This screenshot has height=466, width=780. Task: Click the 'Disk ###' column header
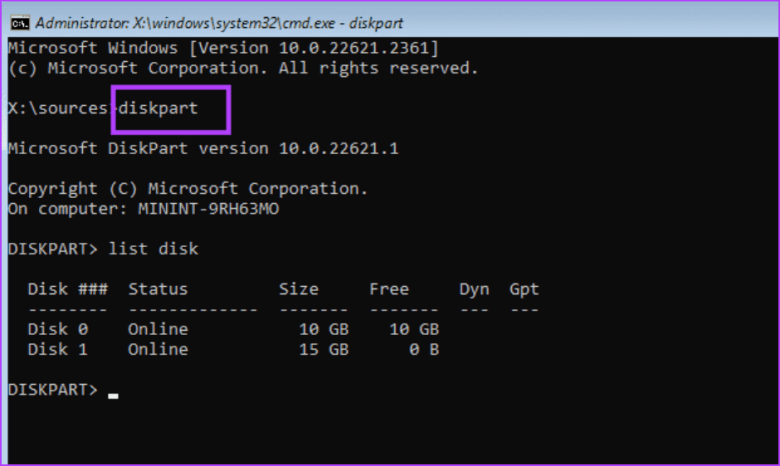pos(68,289)
